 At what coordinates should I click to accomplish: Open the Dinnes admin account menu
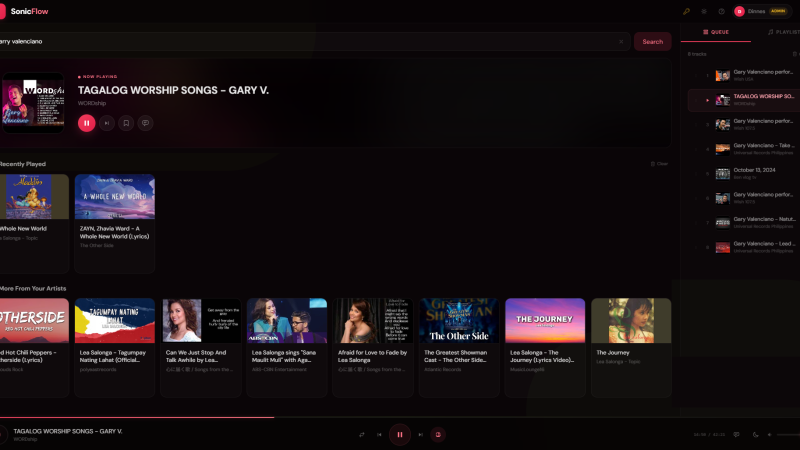761,11
